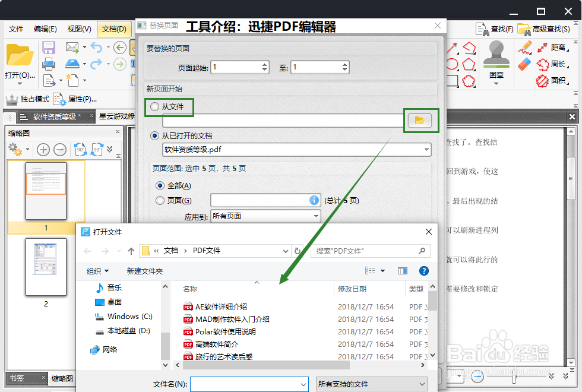Select the red rectangle shape tool
This screenshot has width=582, height=392.
[452, 81]
